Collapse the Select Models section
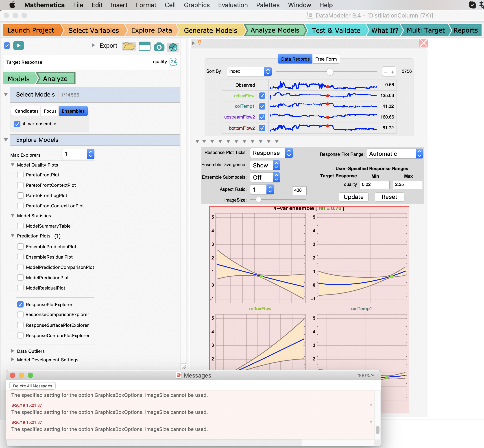 (x=6, y=94)
